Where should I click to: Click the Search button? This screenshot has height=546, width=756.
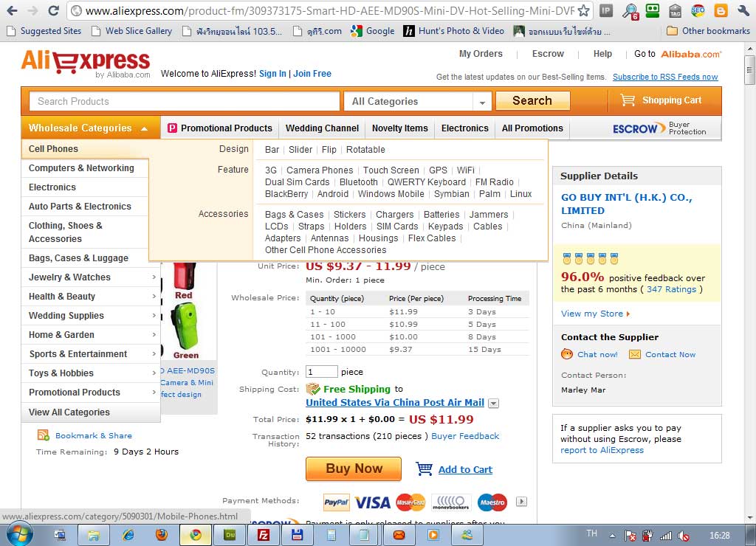click(x=532, y=101)
